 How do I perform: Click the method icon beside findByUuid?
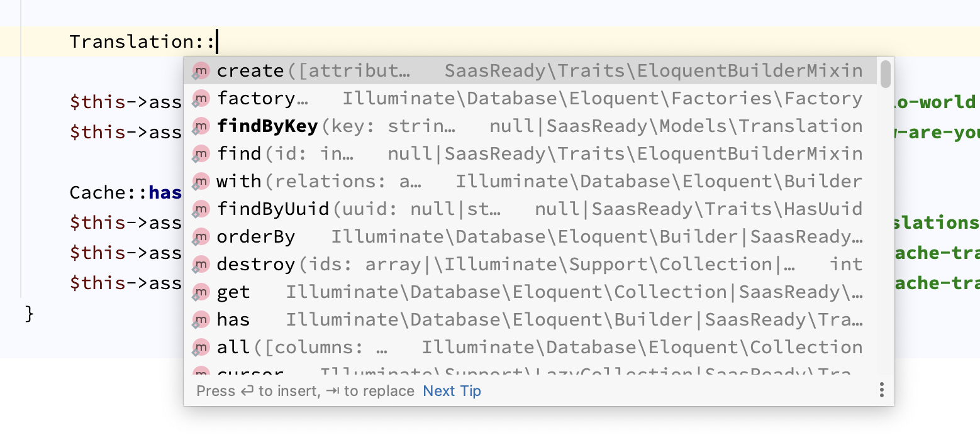(201, 209)
